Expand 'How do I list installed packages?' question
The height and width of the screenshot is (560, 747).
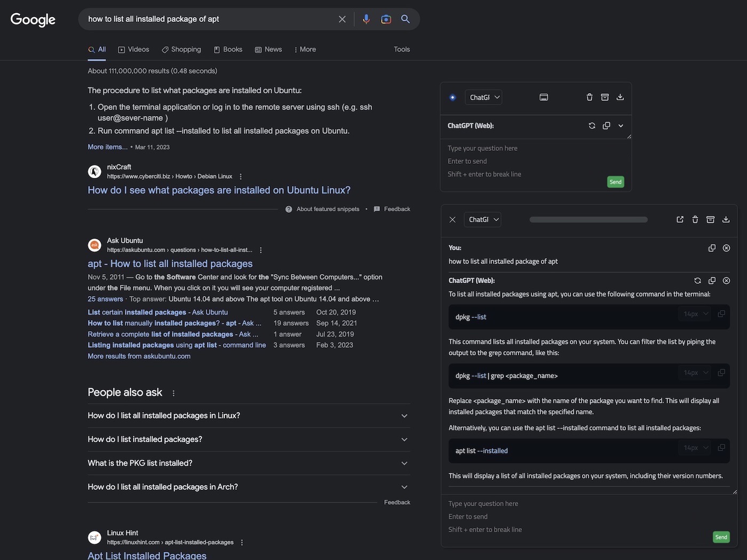(404, 439)
